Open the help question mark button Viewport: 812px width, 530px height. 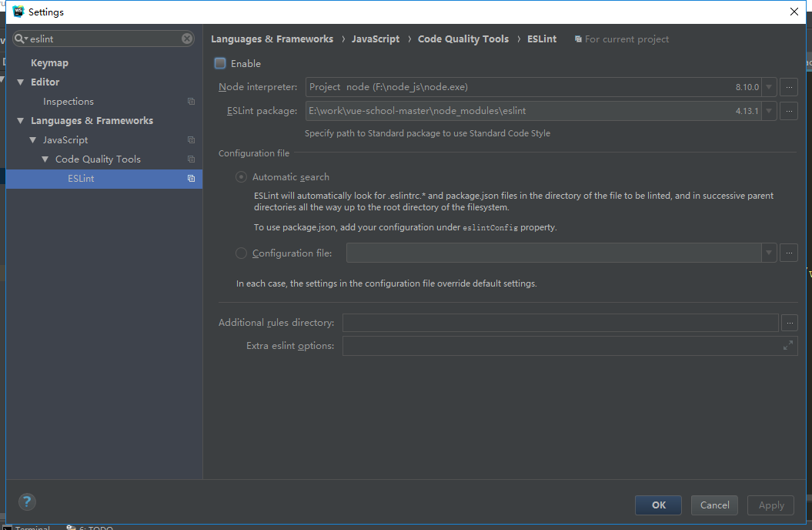tap(27, 501)
